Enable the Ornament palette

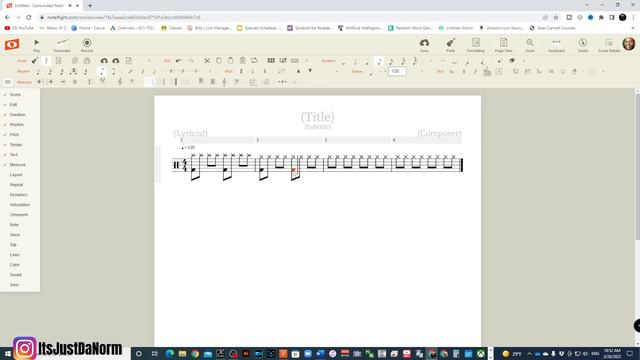[19, 215]
